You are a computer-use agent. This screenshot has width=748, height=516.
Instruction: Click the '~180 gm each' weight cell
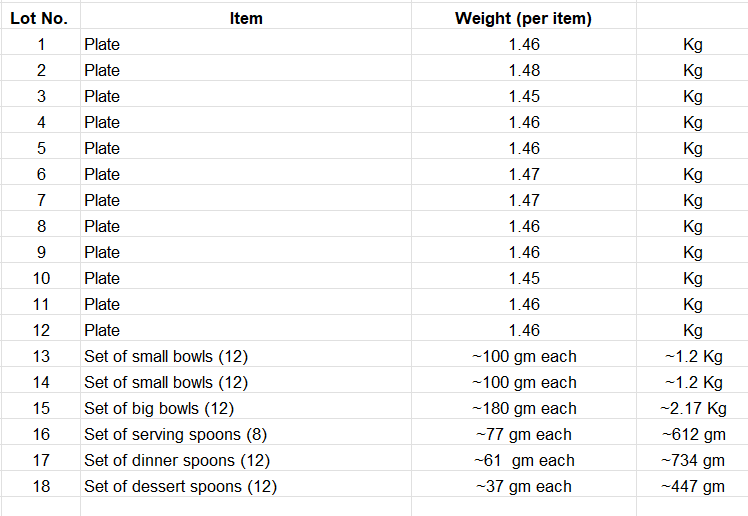(523, 408)
